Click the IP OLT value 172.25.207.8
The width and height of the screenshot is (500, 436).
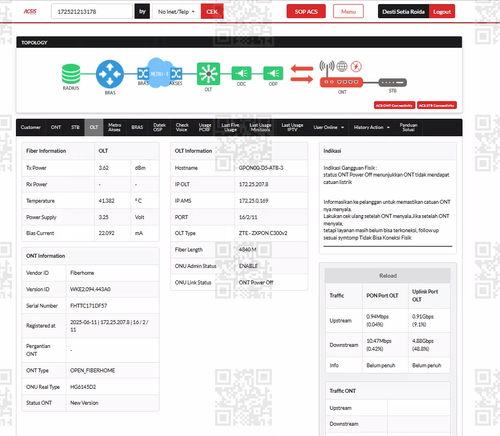[253, 184]
